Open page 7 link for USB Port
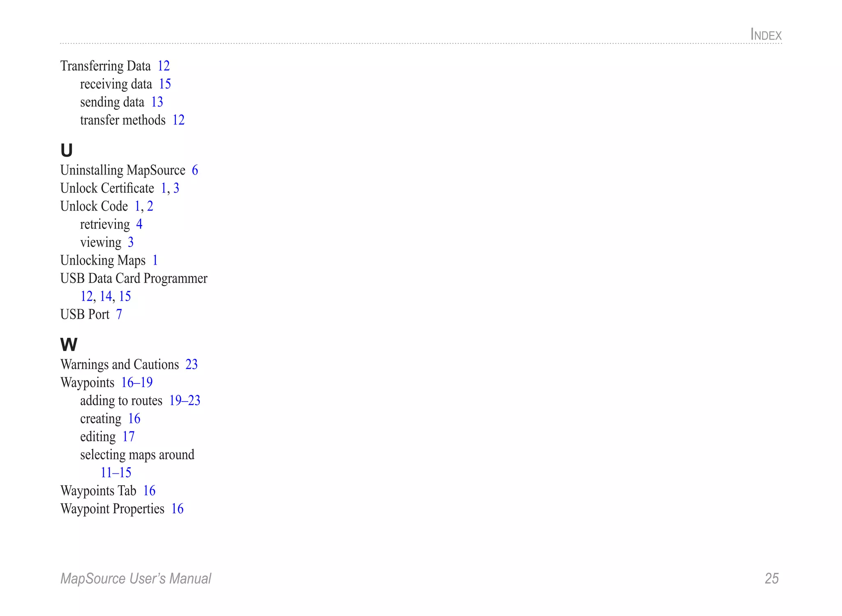The image size is (842, 616). point(119,314)
